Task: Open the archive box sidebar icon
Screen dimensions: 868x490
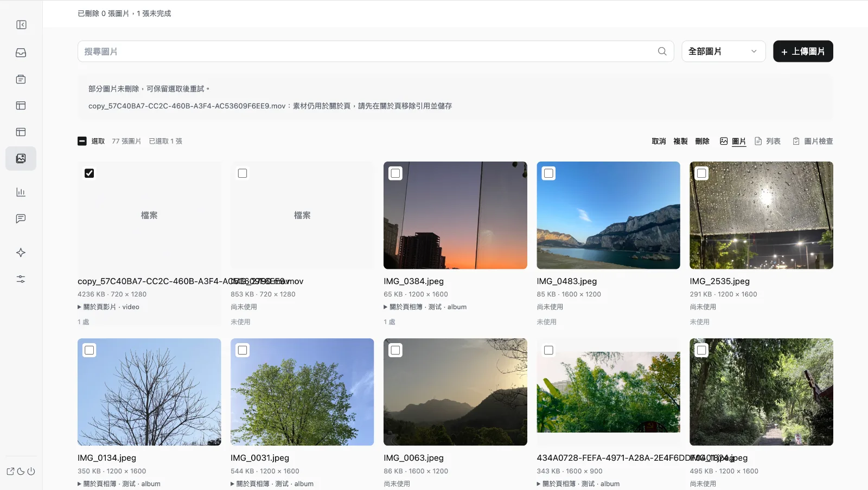Action: (x=21, y=79)
